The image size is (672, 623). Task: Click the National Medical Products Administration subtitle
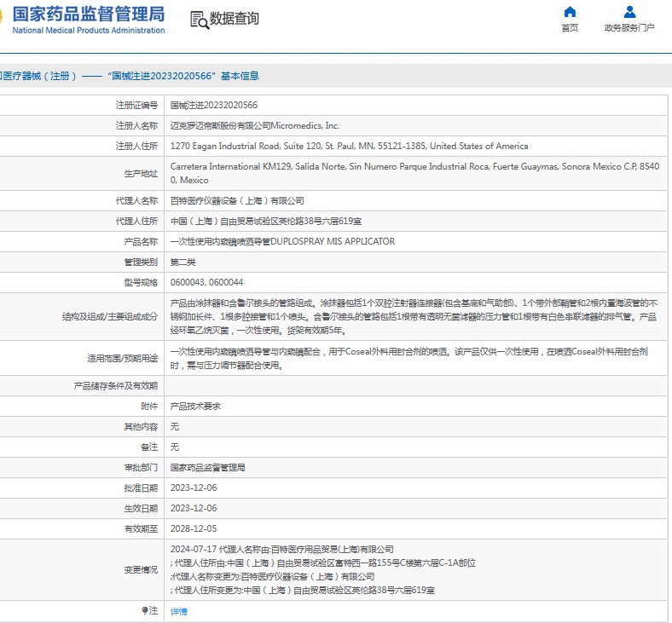tap(89, 31)
